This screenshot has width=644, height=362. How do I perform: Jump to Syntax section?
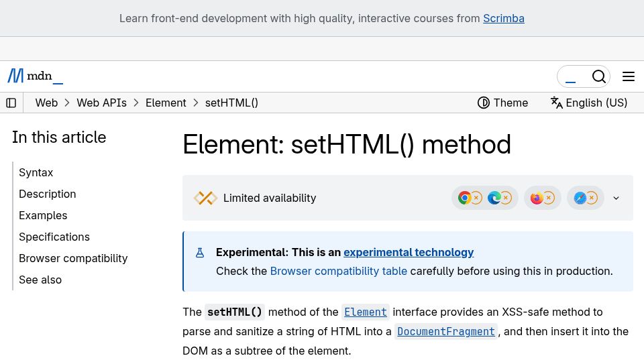36,172
